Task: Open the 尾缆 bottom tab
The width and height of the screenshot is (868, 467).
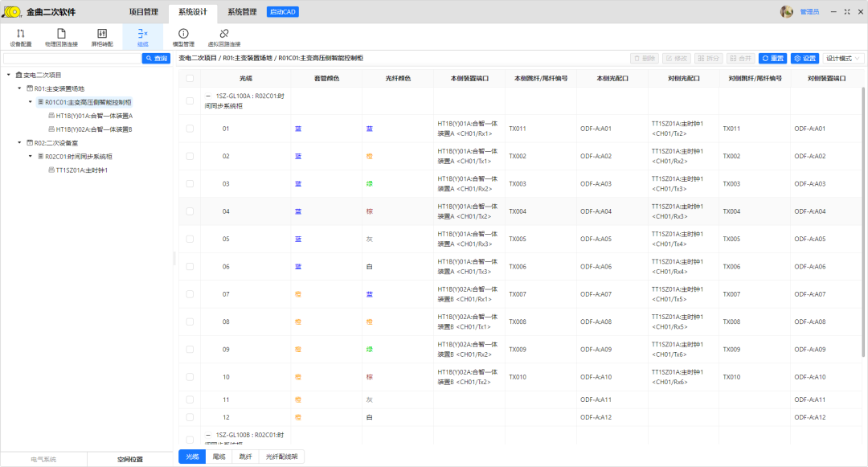Action: pos(219,457)
